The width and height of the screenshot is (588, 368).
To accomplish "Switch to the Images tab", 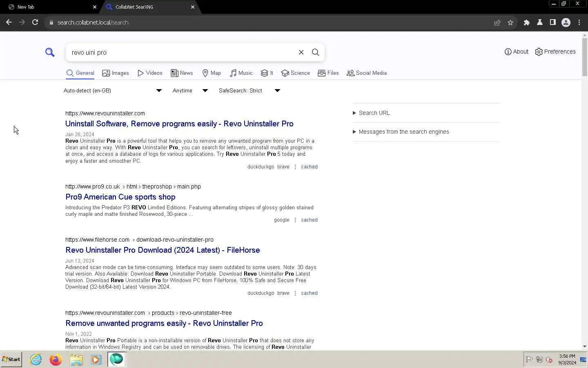I will tap(116, 73).
